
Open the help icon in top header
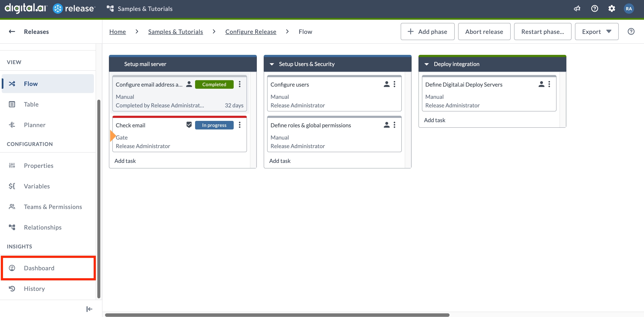[x=594, y=9]
